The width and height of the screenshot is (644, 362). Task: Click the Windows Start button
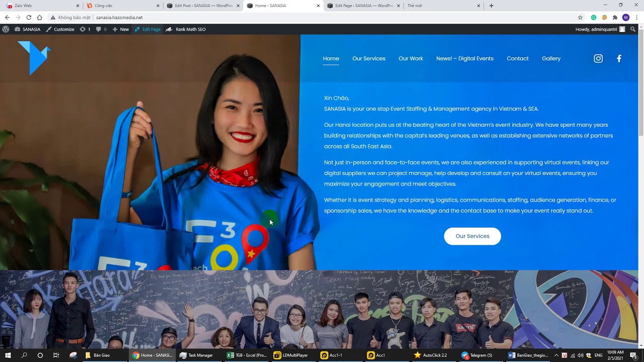[x=8, y=355]
